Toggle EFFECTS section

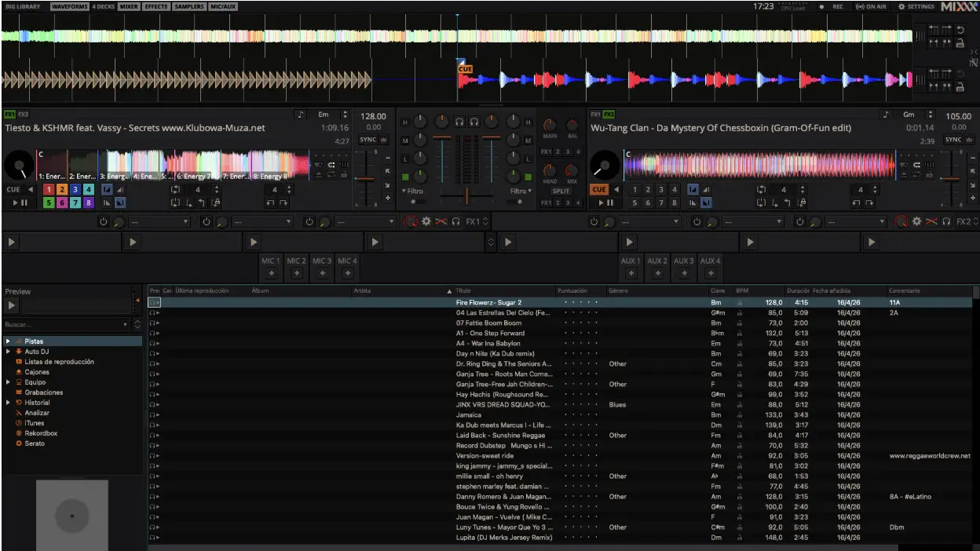click(156, 6)
